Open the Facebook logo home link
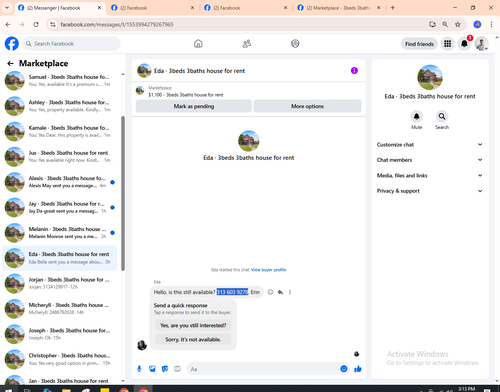The width and height of the screenshot is (500, 392). [12, 44]
